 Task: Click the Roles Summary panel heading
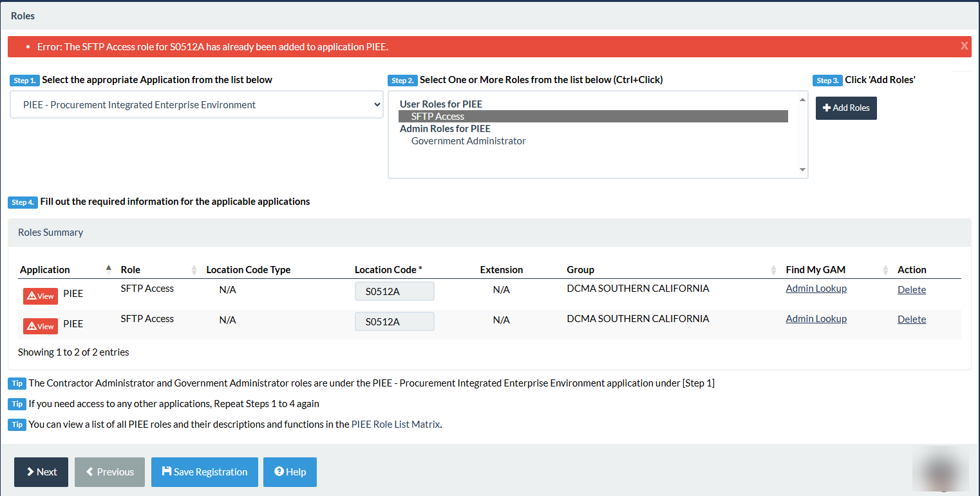(x=50, y=233)
